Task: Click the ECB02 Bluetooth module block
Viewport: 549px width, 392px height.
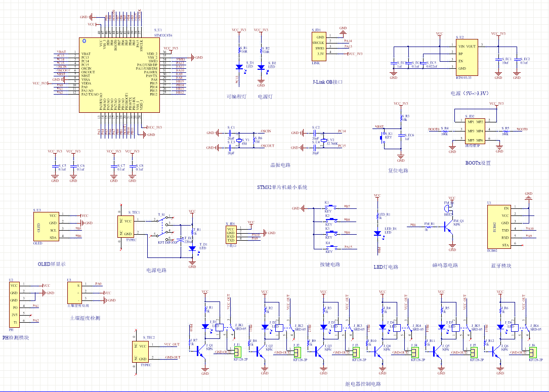Action: coord(498,226)
